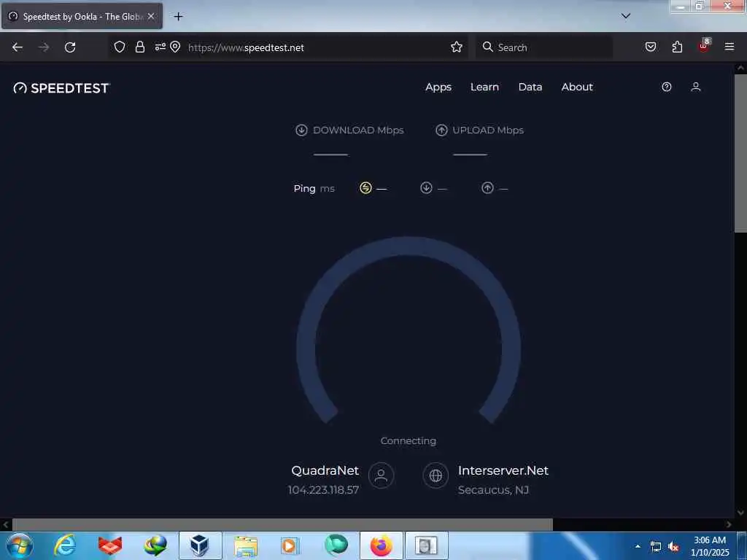Screen dimensions: 747x560
Task: Click the Interserver.Net globe icon
Action: click(x=436, y=475)
